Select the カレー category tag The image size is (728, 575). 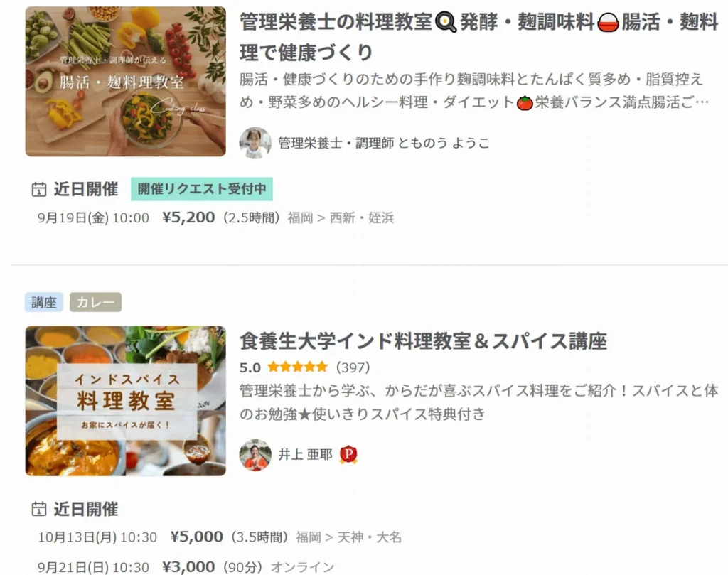tap(96, 302)
